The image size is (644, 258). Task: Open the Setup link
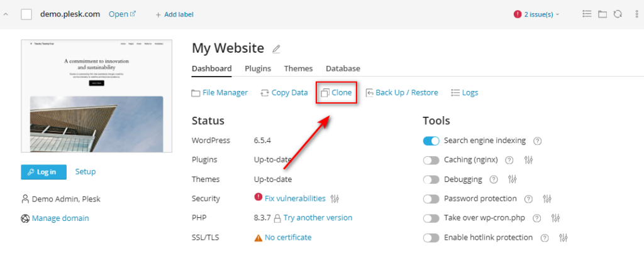(x=86, y=171)
